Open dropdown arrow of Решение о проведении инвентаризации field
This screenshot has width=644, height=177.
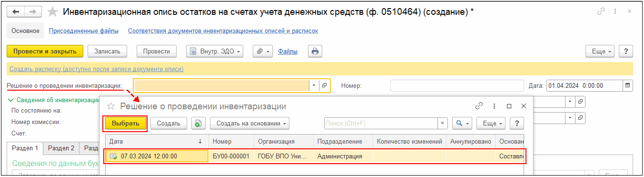314,86
